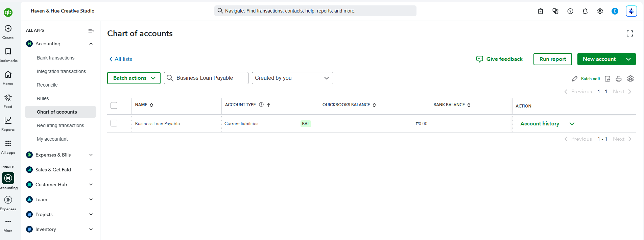This screenshot has width=644, height=240.
Task: Expand Customer Hub section
Action: pos(91,185)
